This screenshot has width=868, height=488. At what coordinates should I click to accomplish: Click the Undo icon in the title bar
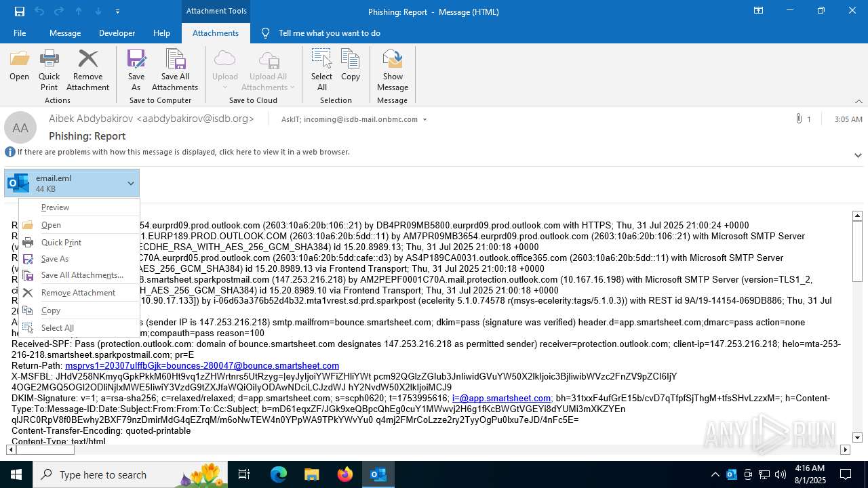39,12
